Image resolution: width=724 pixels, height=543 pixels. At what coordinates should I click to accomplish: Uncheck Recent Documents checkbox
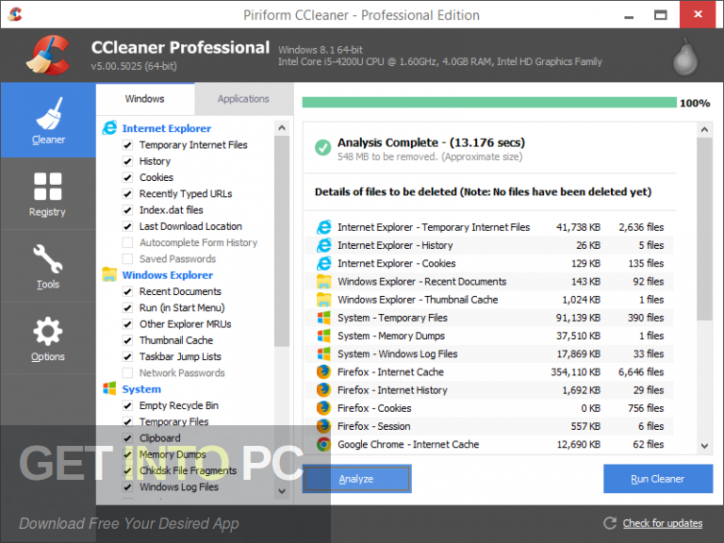(127, 291)
